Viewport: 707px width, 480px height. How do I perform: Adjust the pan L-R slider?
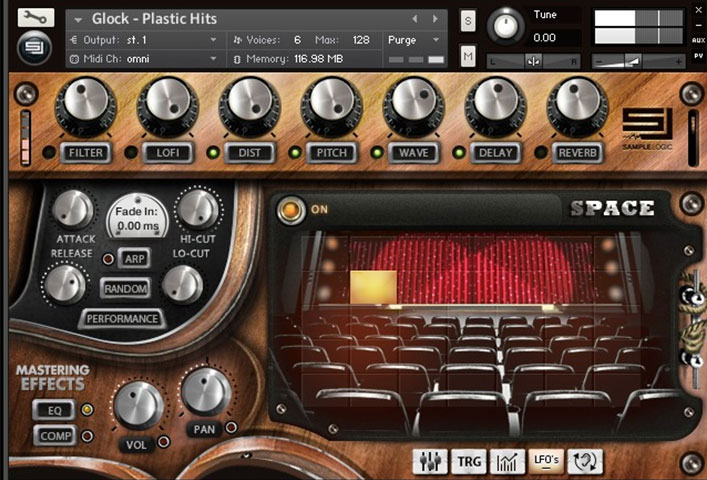pos(533,61)
